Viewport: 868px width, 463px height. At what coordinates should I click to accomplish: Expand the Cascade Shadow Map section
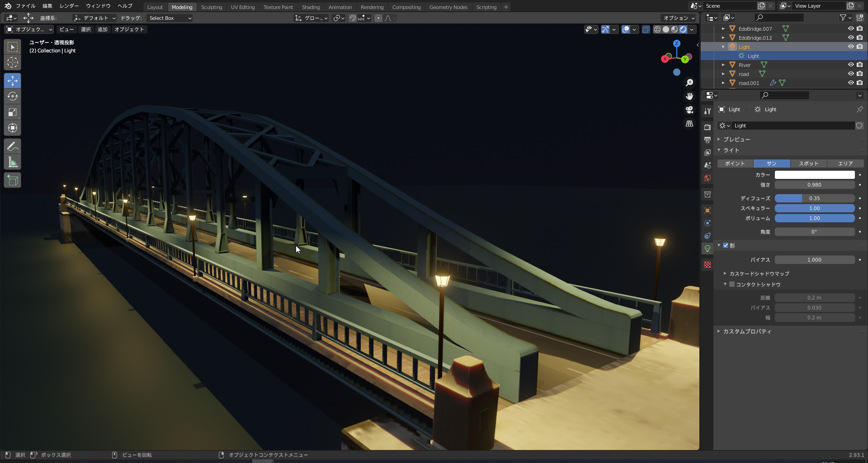pos(759,273)
